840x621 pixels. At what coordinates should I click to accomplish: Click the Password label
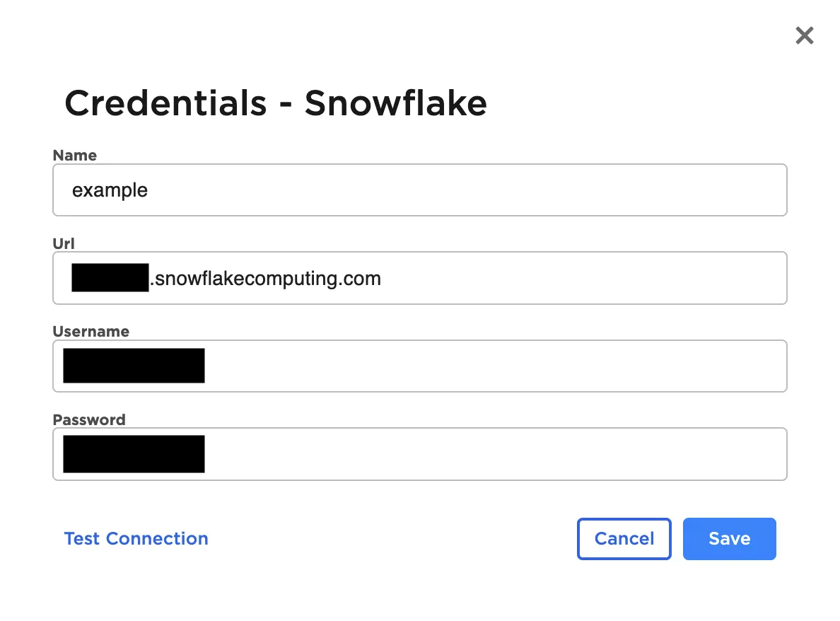pos(89,419)
